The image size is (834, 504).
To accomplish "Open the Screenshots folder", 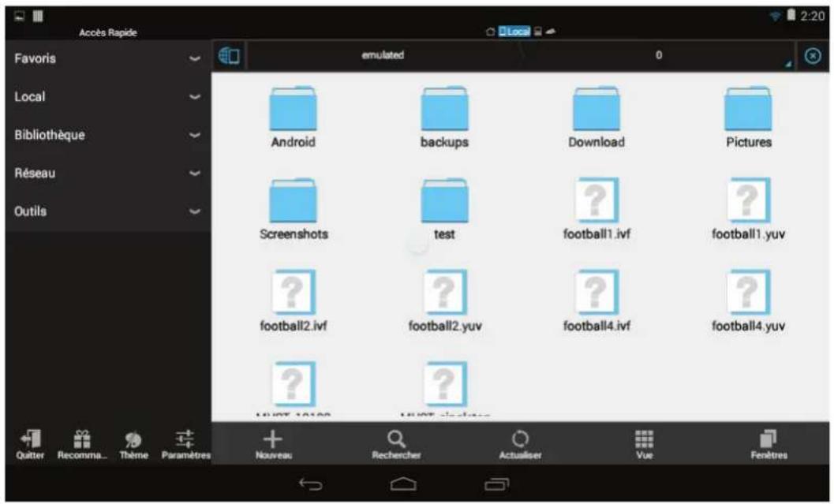I will point(293,210).
